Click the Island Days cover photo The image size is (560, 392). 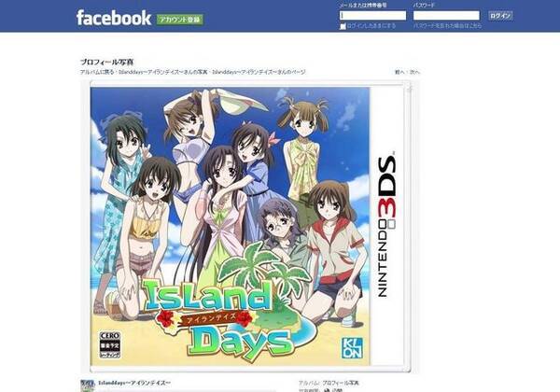coord(250,227)
